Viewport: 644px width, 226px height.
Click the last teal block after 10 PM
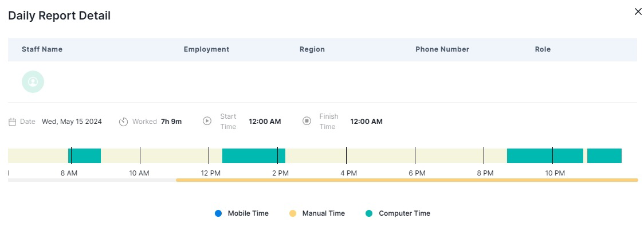click(604, 156)
